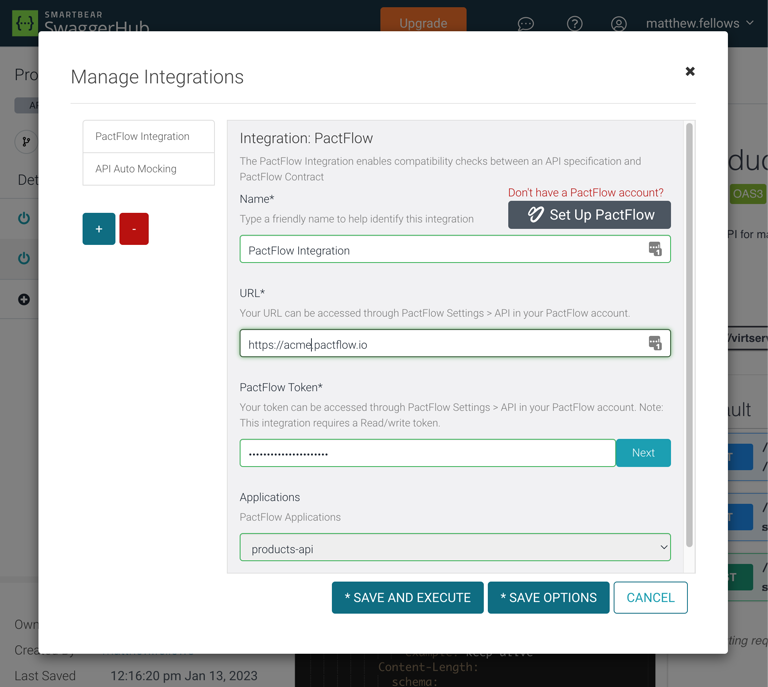Remove integration with red minus button
Image resolution: width=768 pixels, height=687 pixels.
(x=134, y=229)
